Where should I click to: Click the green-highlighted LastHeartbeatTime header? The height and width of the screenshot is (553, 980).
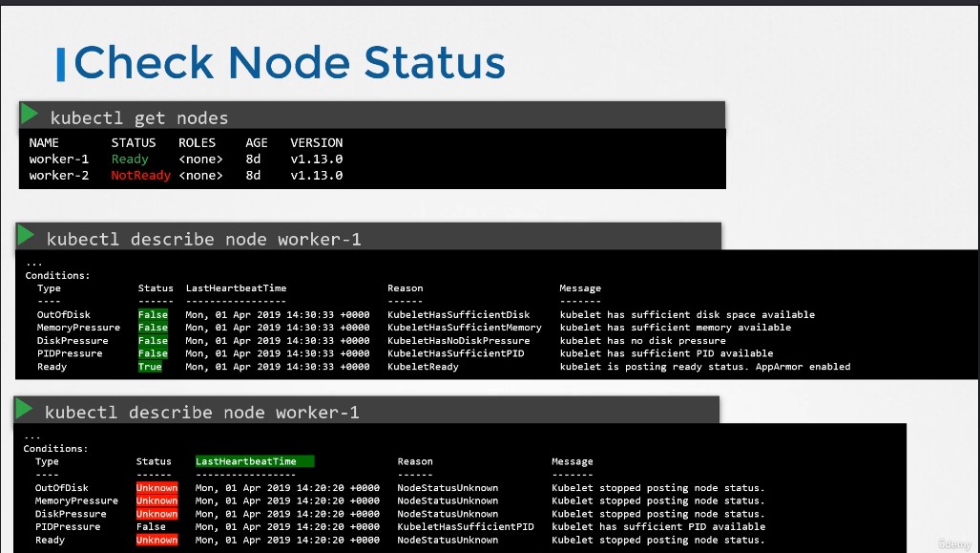tap(255, 461)
